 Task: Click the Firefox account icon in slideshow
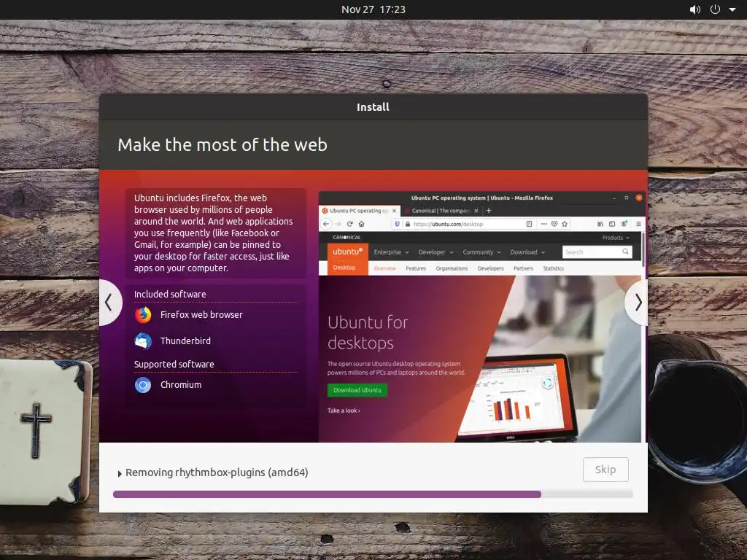[x=624, y=223]
